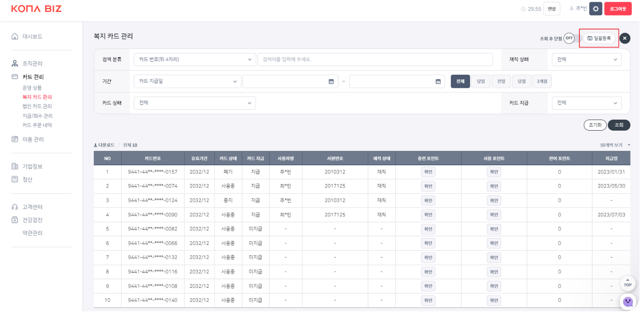644x312 pixels.
Task: Open the card issuance dropdown
Action: click(x=587, y=103)
